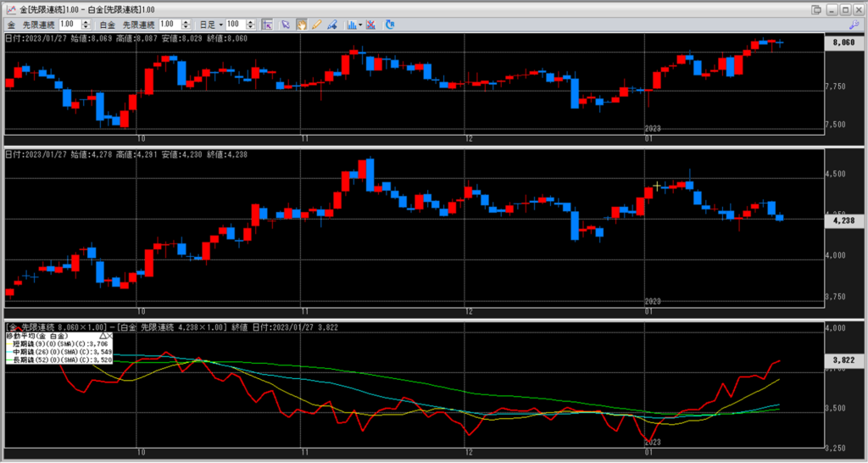The height and width of the screenshot is (463, 868).
Task: Click the refresh chart icon
Action: 390,25
